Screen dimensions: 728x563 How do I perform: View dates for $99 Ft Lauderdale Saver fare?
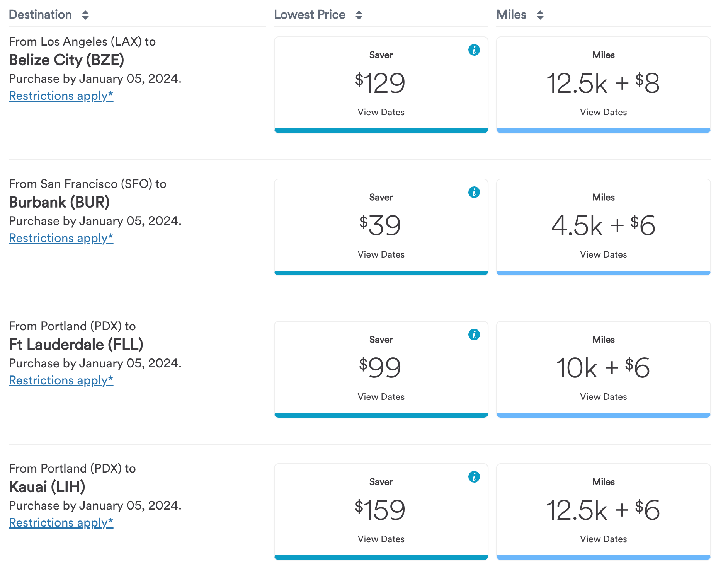tap(381, 397)
